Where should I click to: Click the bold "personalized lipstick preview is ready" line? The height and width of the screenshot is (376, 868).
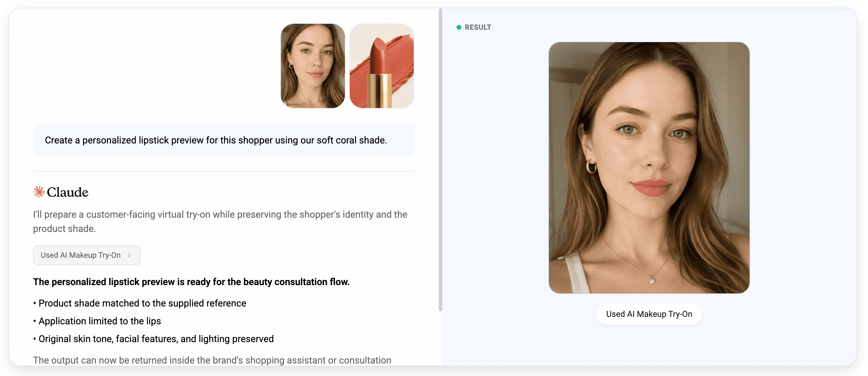[191, 282]
